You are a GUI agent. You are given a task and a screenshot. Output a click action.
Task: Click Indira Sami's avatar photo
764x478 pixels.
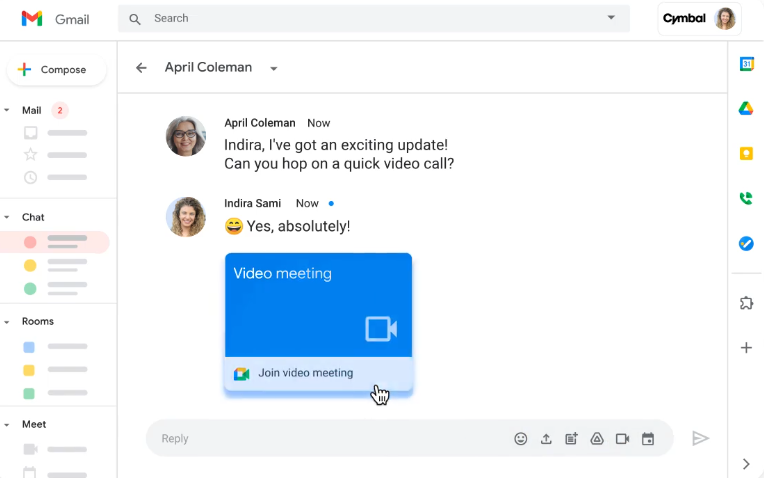pyautogui.click(x=186, y=217)
